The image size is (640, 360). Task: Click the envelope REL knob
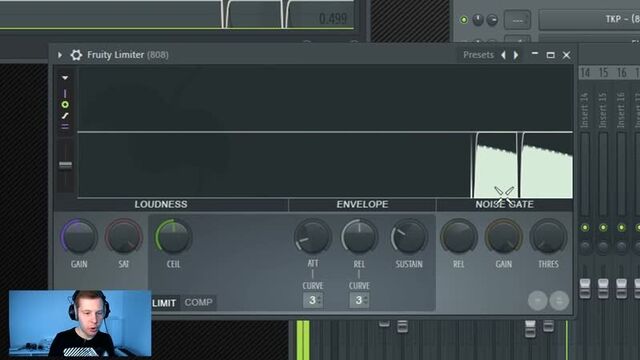point(359,236)
